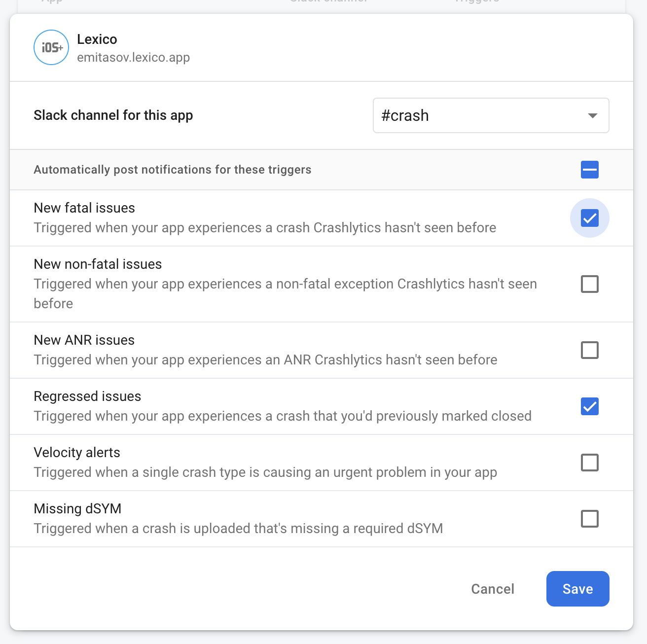The image size is (647, 644).
Task: Click the Lexico app name
Action: [x=97, y=39]
